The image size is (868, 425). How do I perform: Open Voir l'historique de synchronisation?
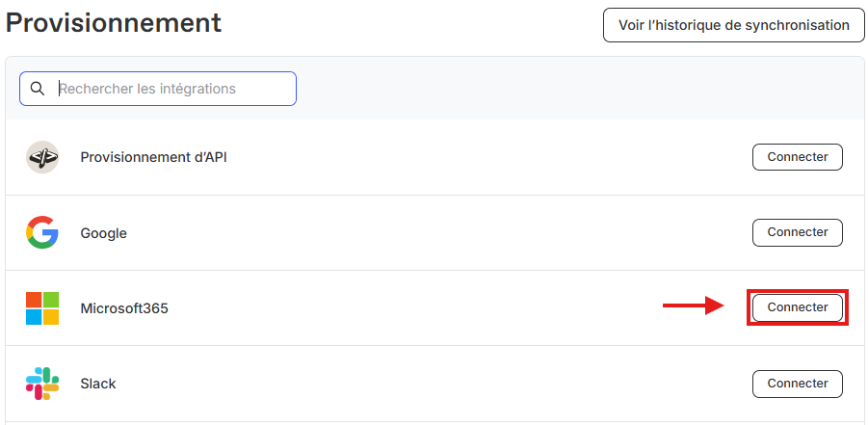[734, 25]
